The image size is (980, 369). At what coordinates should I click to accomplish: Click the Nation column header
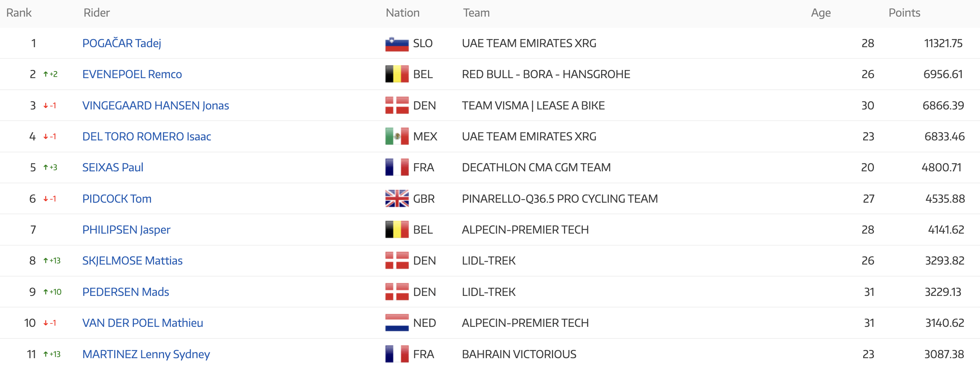(403, 13)
